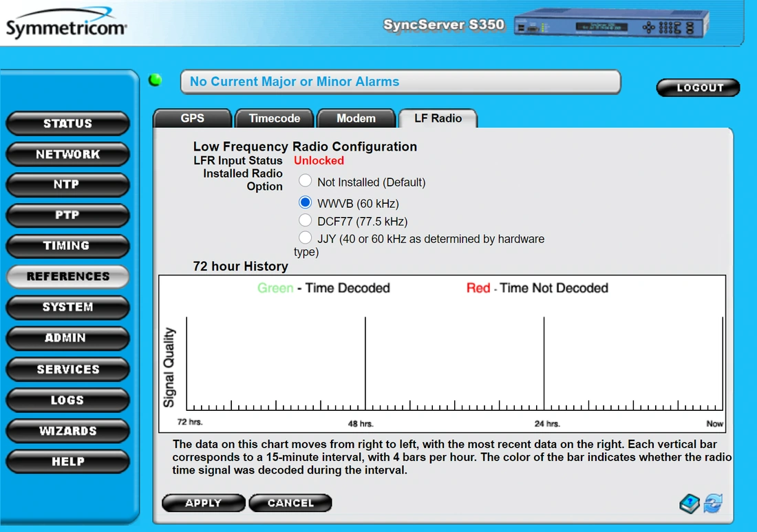Choose the WWVB (60 kHz) option

tap(306, 203)
